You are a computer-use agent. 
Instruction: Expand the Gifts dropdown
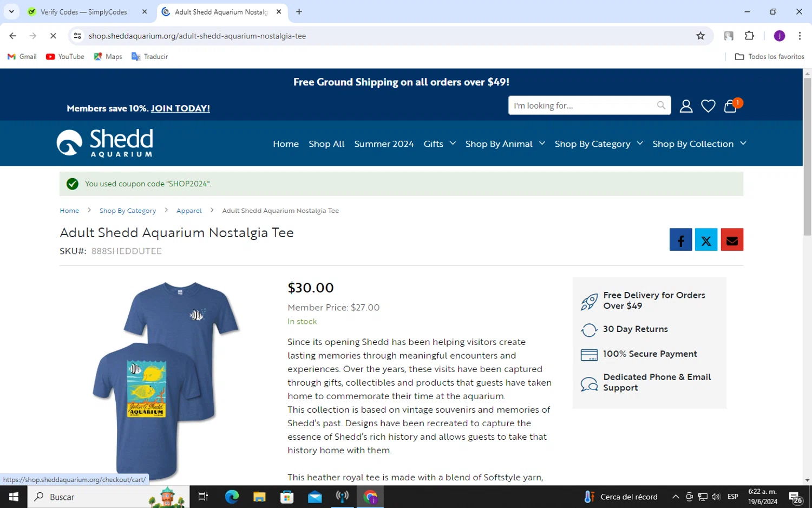(x=440, y=144)
